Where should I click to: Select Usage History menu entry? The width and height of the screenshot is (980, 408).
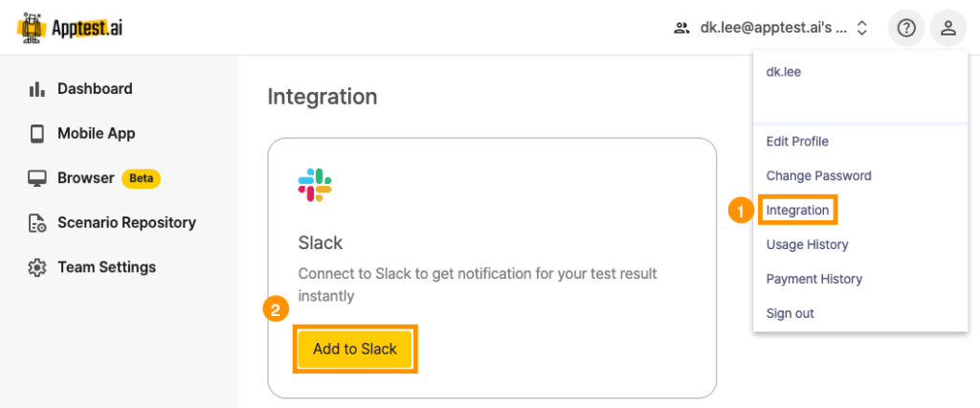point(807,244)
